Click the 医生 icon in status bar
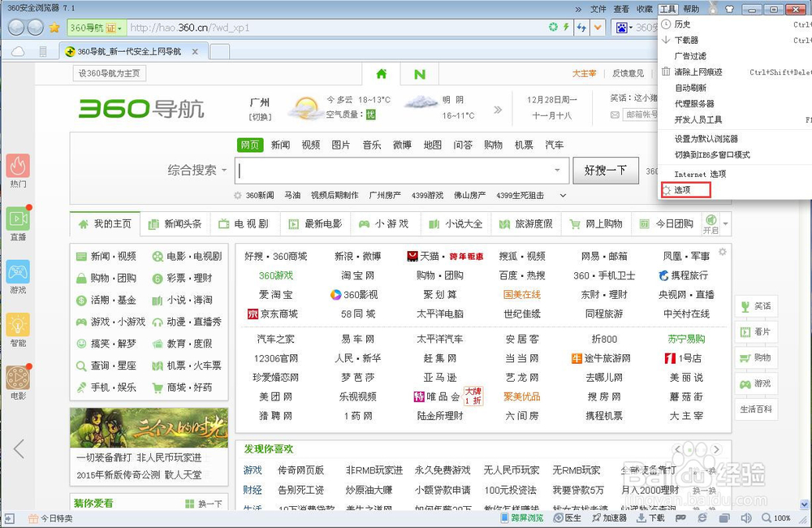812x528 pixels. [x=567, y=517]
